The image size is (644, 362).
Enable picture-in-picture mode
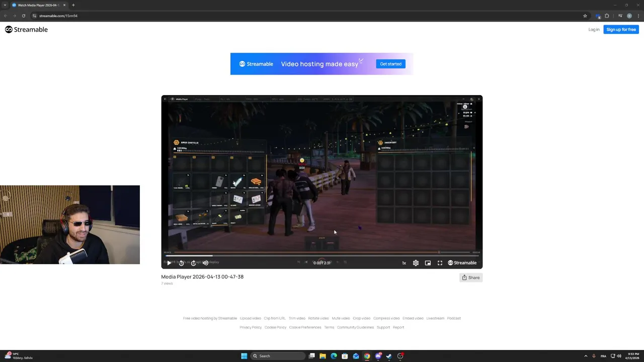click(x=428, y=263)
